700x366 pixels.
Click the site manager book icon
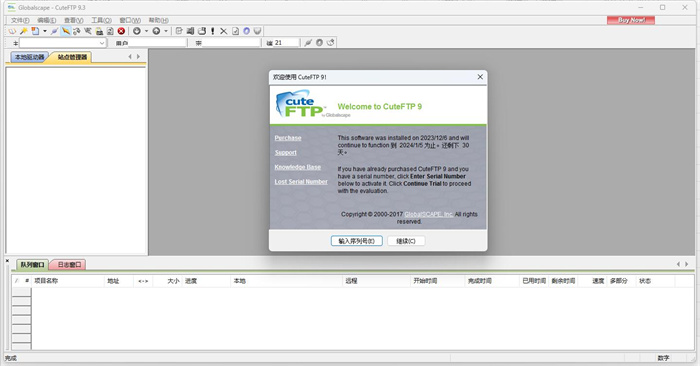pos(12,31)
